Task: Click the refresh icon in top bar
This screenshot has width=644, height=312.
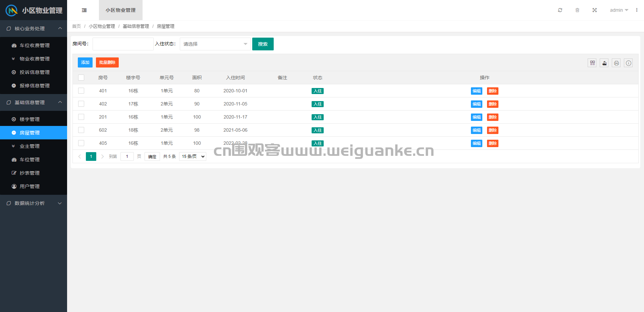Action: [x=560, y=10]
